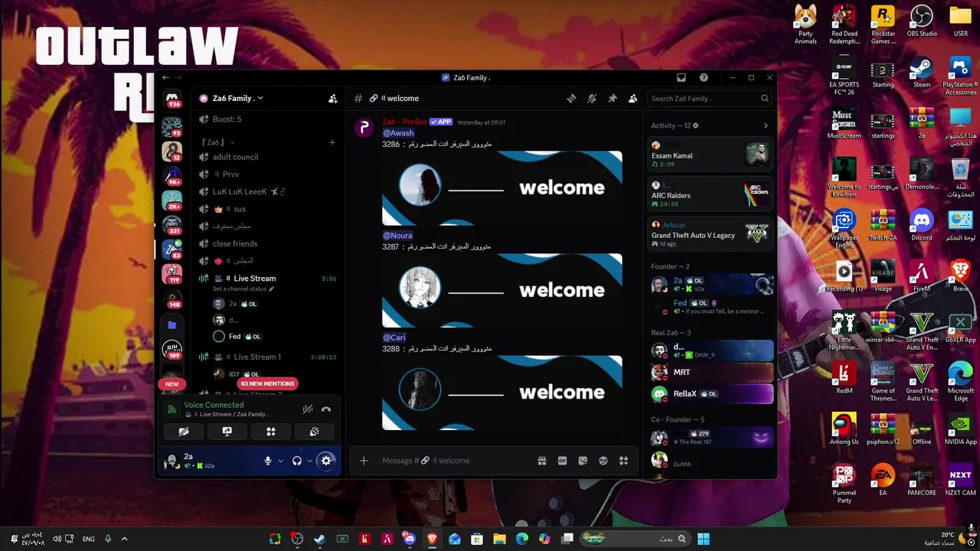Join close friends voice channel
The width and height of the screenshot is (980, 551).
coord(267,243)
